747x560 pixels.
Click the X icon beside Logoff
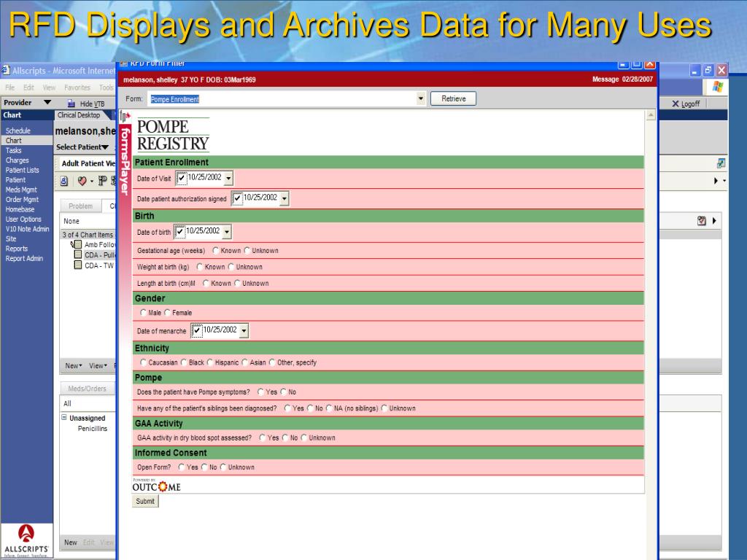(x=675, y=104)
